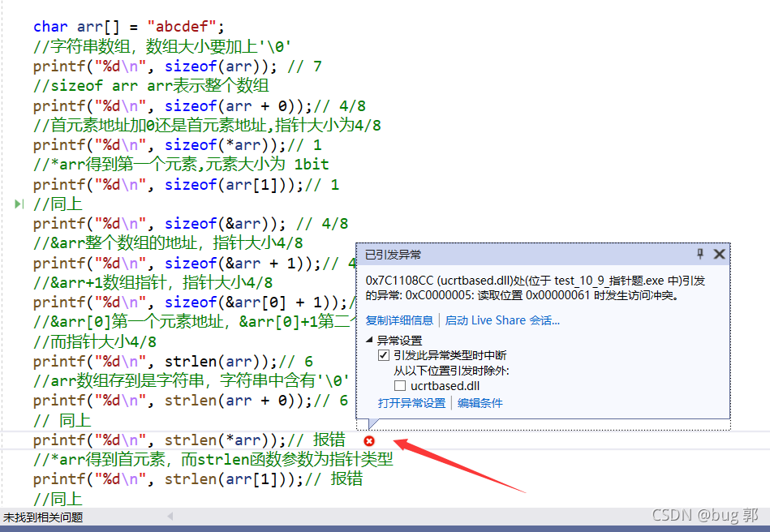770x532 pixels.
Task: Click the horizontal scrollbar left arrow
Action: [170, 517]
